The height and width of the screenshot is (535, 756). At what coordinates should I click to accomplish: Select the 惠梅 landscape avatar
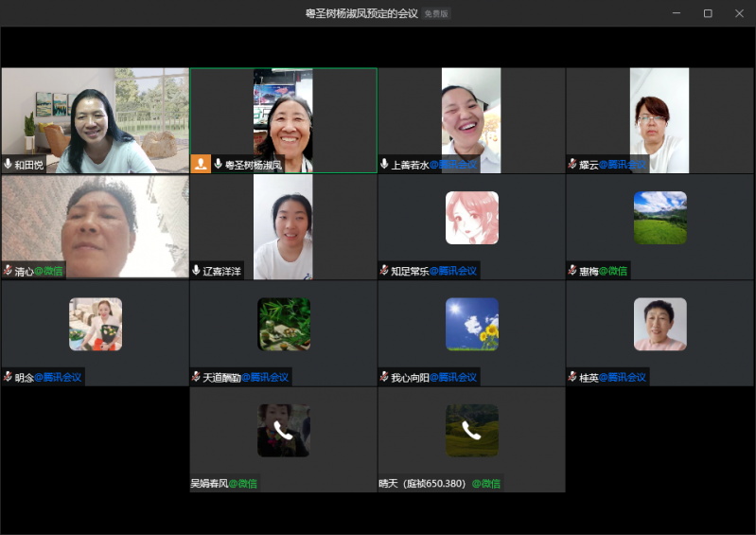point(659,218)
